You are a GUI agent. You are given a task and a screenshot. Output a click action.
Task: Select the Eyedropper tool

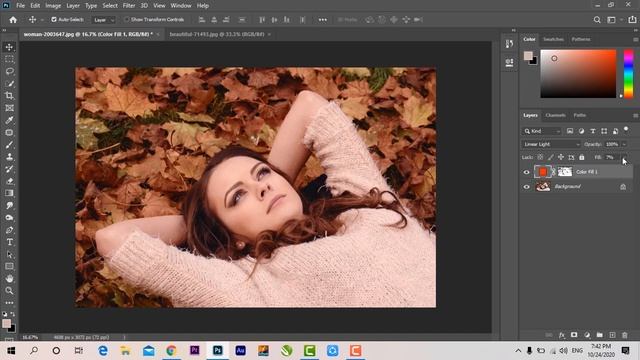pos(9,120)
